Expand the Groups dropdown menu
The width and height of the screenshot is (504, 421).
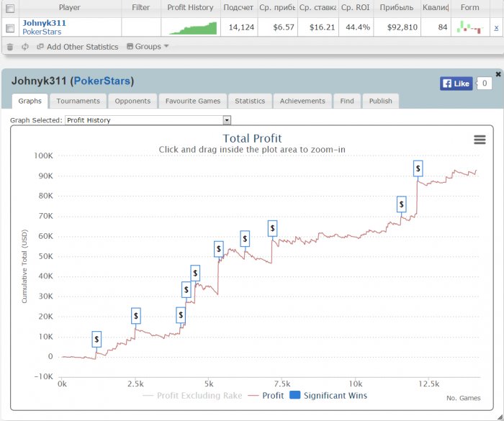click(148, 46)
